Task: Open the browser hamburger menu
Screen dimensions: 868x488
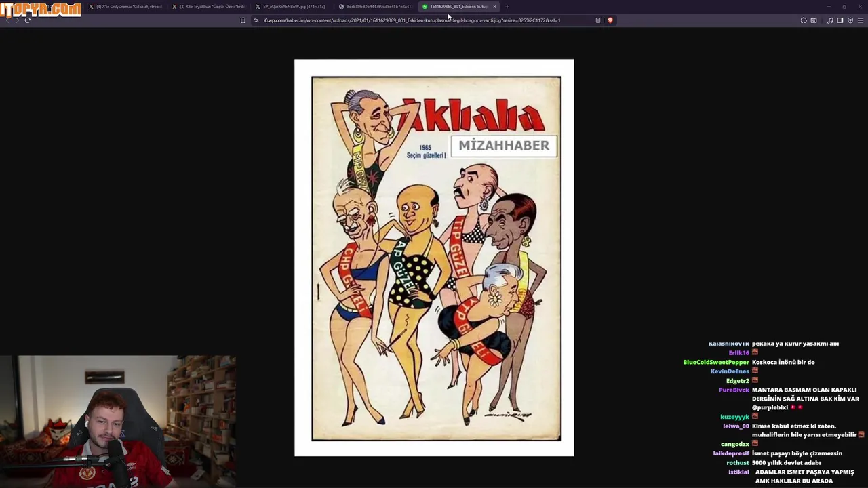Action: coord(861,20)
